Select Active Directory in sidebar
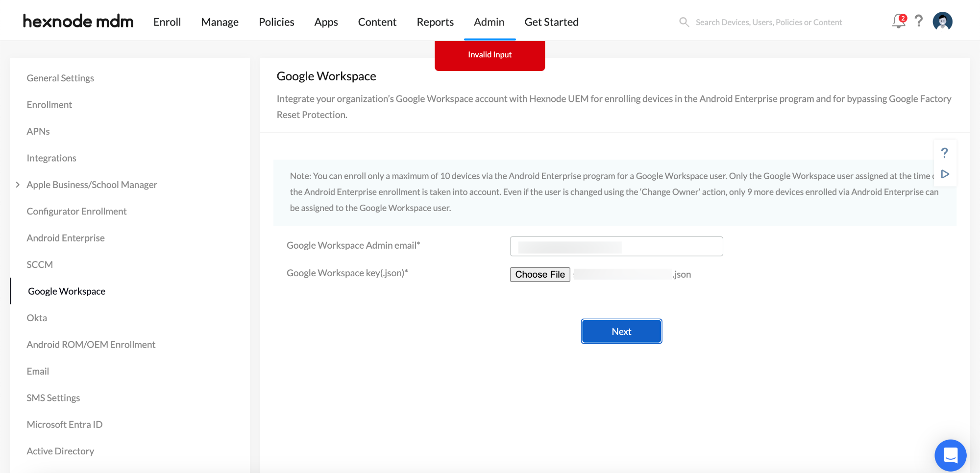980x473 pixels. (60, 451)
